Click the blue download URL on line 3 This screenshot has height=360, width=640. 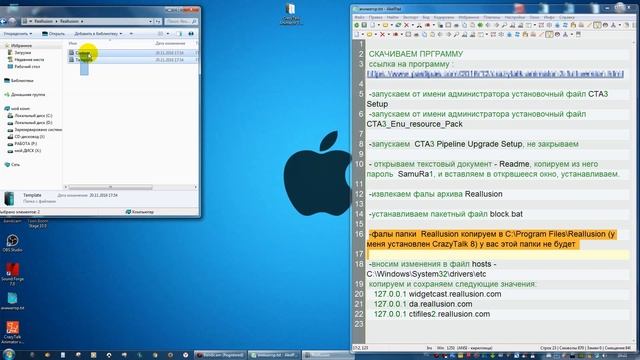pyautogui.click(x=495, y=74)
